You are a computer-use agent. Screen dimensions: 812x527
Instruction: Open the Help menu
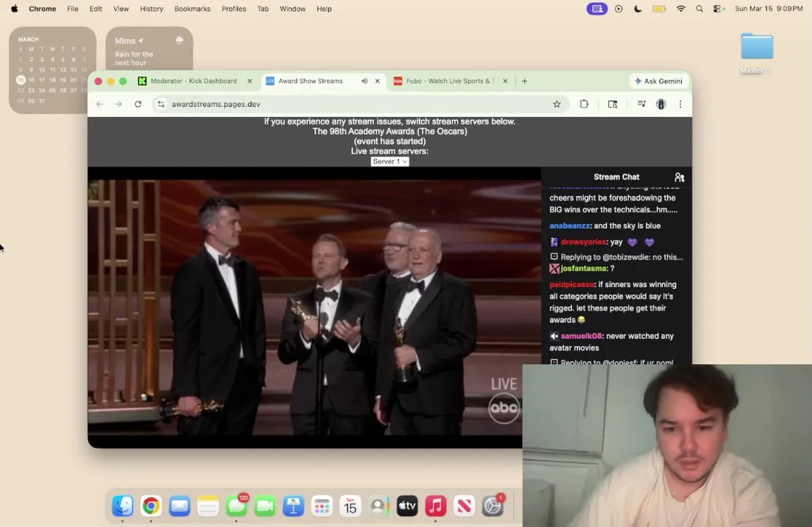tap(324, 9)
